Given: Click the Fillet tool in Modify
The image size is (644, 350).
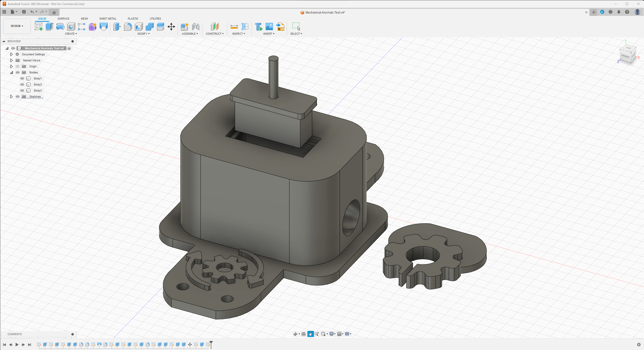Looking at the screenshot, I should 128,27.
